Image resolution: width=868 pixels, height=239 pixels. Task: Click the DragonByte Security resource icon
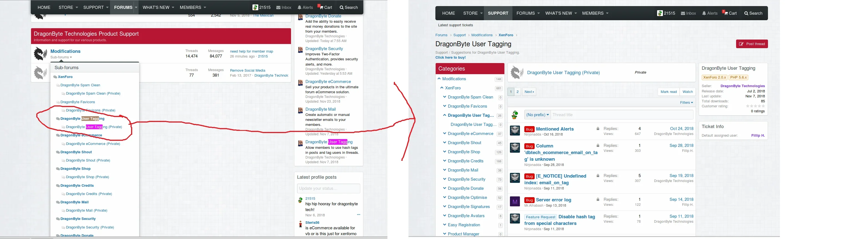301,50
